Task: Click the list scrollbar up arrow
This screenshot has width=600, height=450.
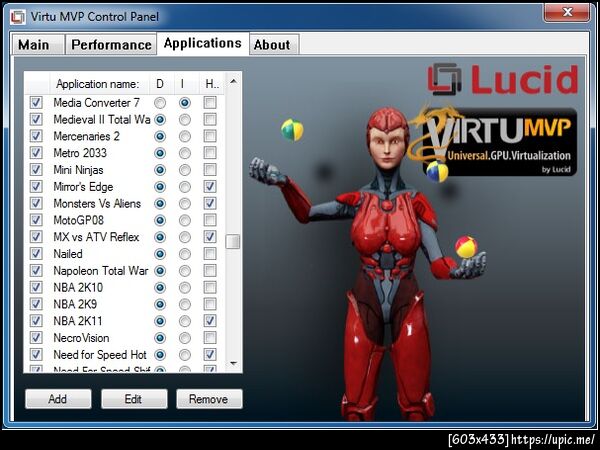Action: pyautogui.click(x=233, y=81)
